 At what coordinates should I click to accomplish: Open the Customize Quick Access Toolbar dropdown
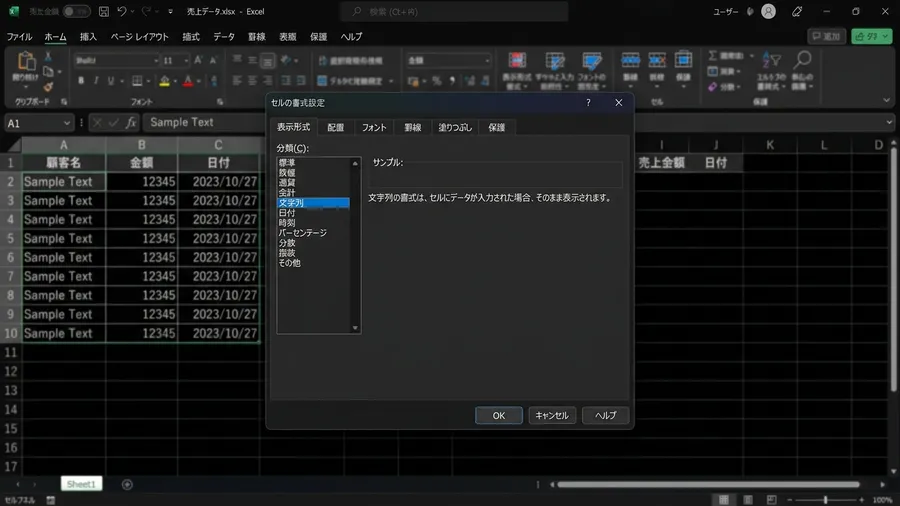click(170, 11)
